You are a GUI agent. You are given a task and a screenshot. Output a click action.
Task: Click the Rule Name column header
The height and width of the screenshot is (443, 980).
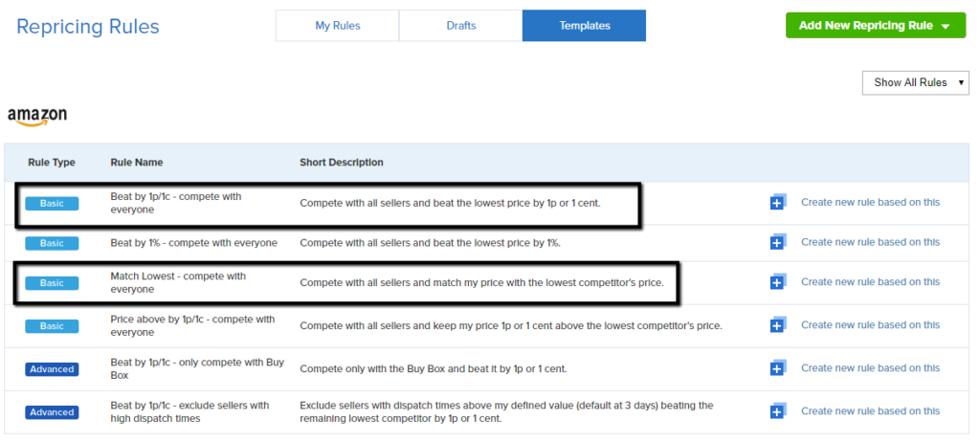pyautogui.click(x=137, y=163)
